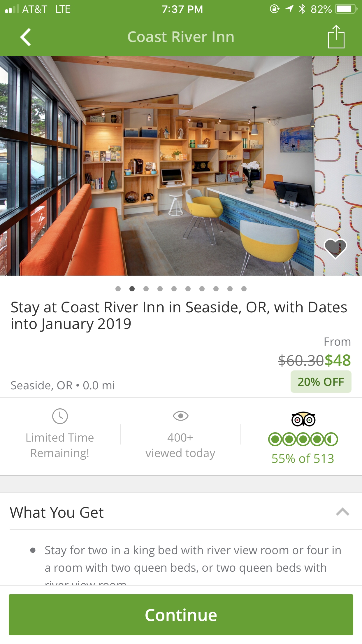Viewport: 362px width, 644px height.
Task: Collapse the What You Get section
Action: pyautogui.click(x=342, y=512)
